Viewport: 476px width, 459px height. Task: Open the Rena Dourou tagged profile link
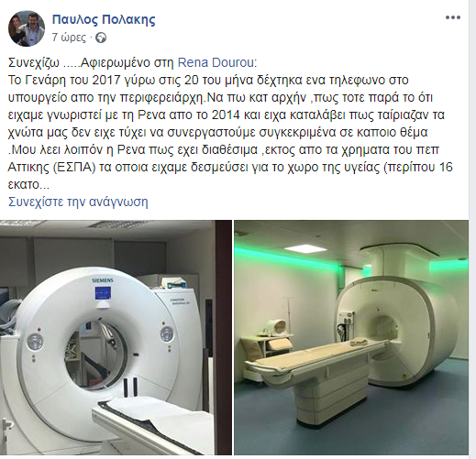tap(216, 62)
